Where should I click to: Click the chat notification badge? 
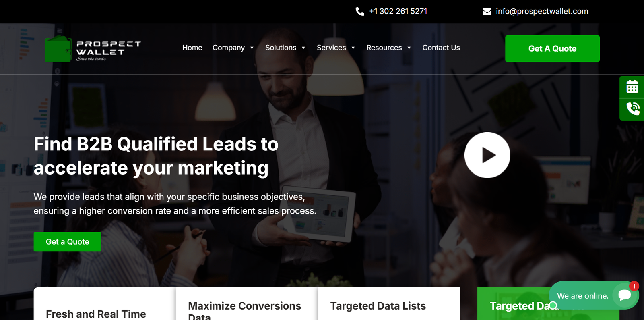tap(634, 286)
